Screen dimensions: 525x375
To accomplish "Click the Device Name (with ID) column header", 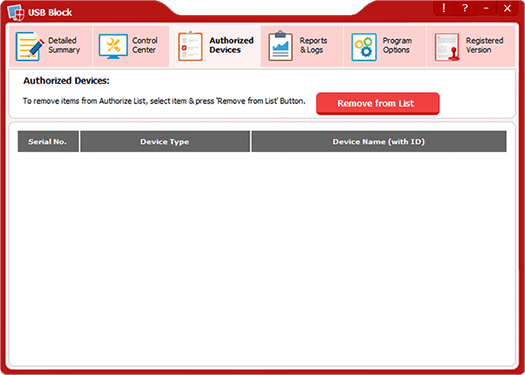I will [379, 142].
